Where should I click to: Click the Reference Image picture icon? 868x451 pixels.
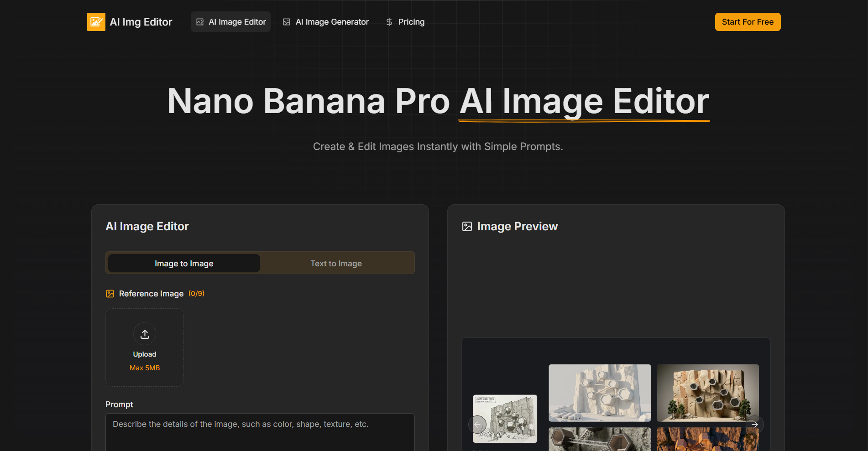(110, 294)
